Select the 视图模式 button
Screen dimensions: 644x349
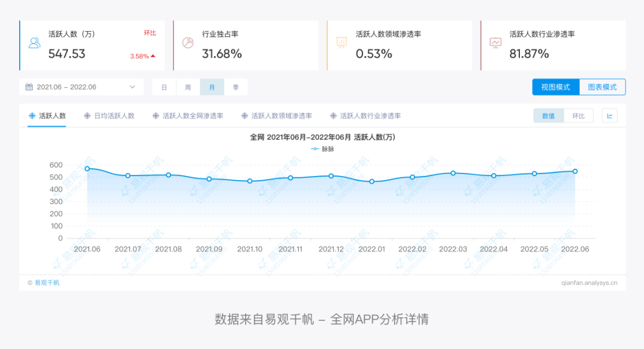556,87
